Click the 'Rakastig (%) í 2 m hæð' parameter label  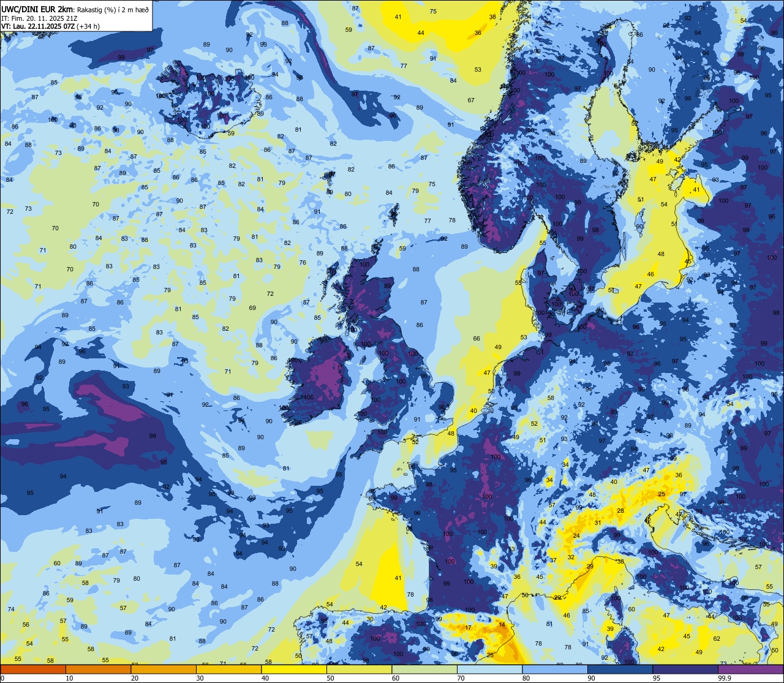(x=112, y=9)
